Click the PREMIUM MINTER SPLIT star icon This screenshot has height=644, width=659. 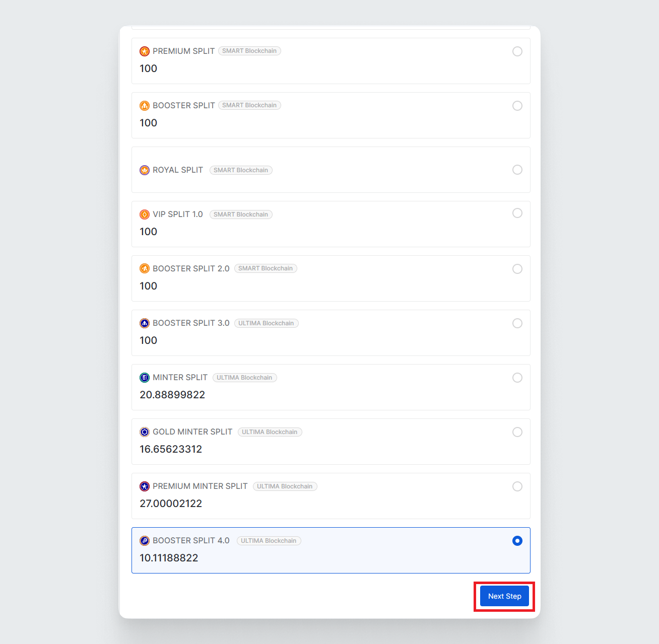(145, 486)
